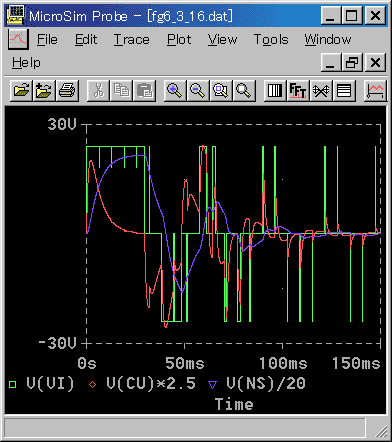The image size is (392, 442).
Task: Click the window resize grip
Action: pyautogui.click(x=380, y=431)
